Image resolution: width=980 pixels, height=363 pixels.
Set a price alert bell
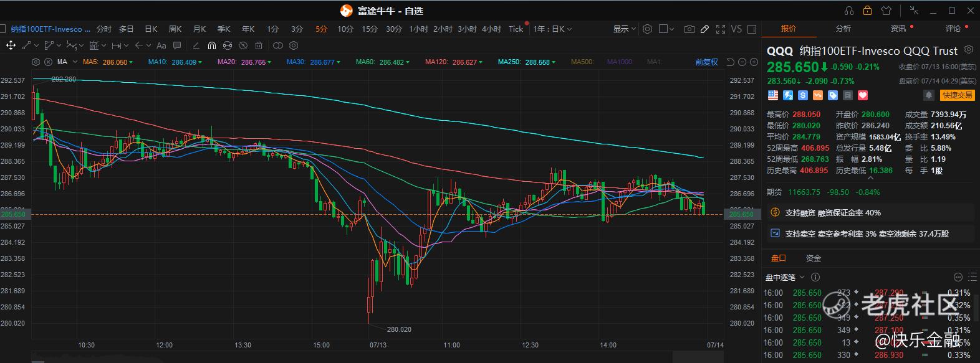[929, 95]
